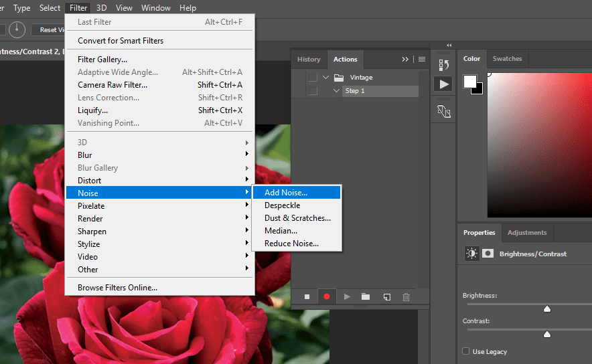Stop recording in Actions panel
Viewport: 592px width, 364px height.
click(307, 297)
